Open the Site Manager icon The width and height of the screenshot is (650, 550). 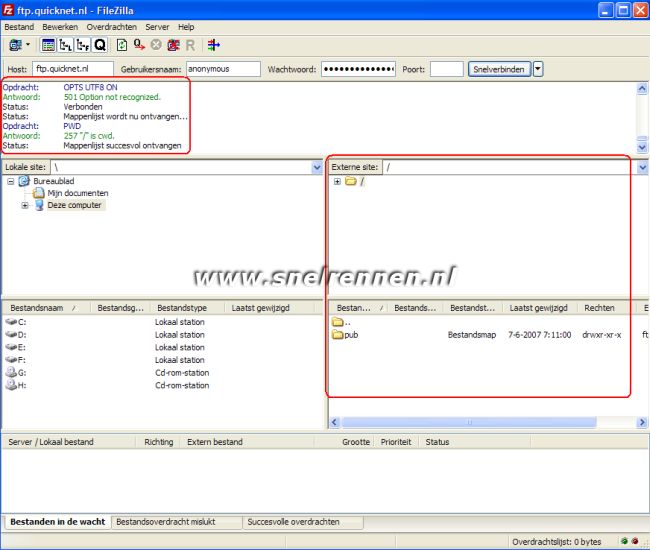click(x=16, y=45)
